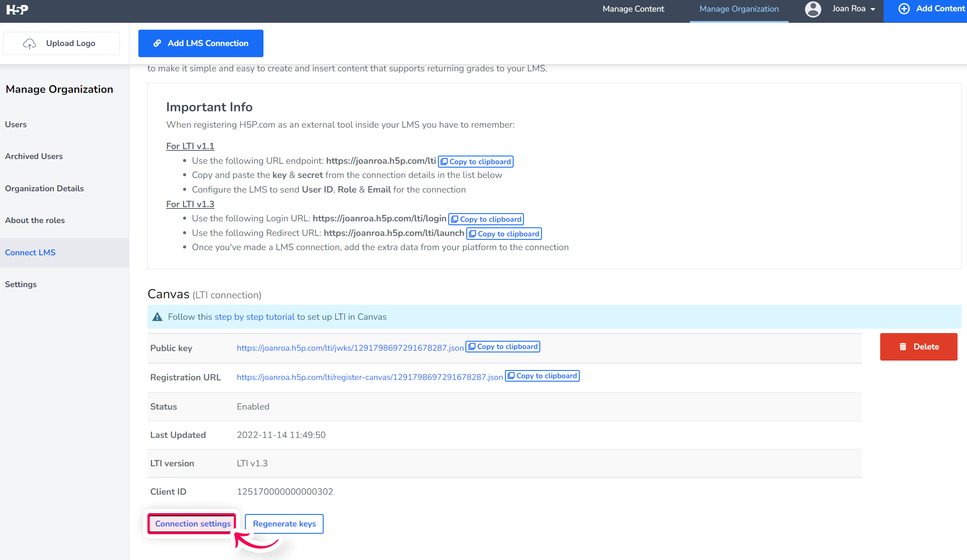Click the user avatar icon
Screen dimensions: 967x560
pos(813,9)
